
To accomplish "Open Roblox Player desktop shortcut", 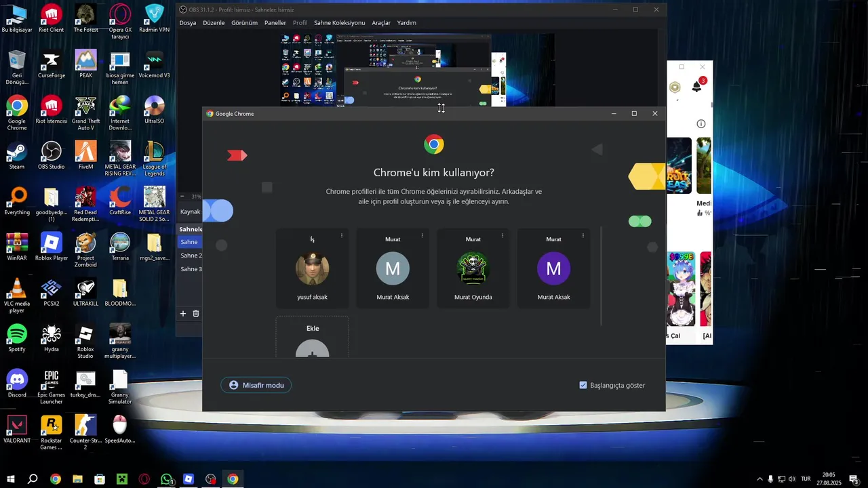I will (x=52, y=247).
